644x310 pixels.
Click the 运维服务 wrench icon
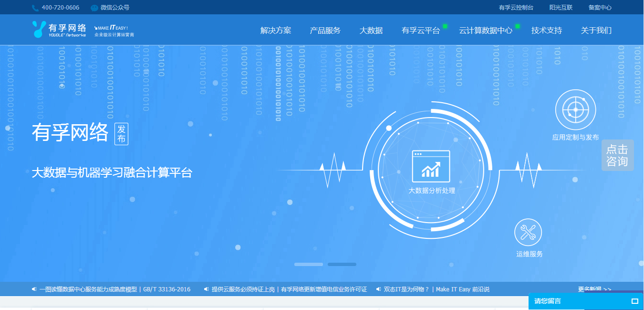click(x=528, y=233)
